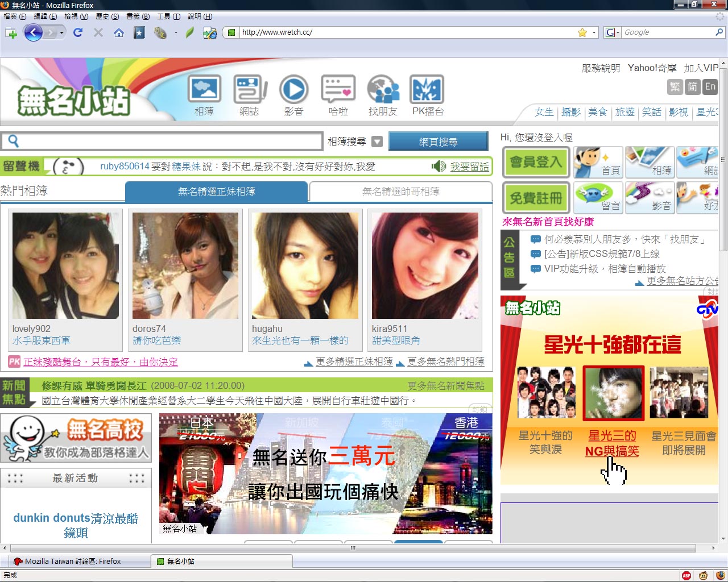This screenshot has height=582, width=728.
Task: Click the speaker icon beside 我要留話
Action: pyautogui.click(x=439, y=166)
